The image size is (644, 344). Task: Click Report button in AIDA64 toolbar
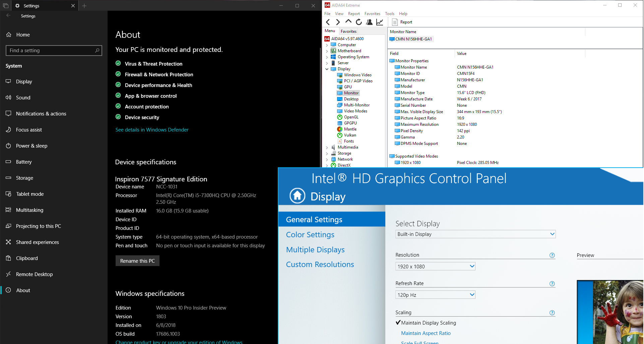[x=402, y=22]
